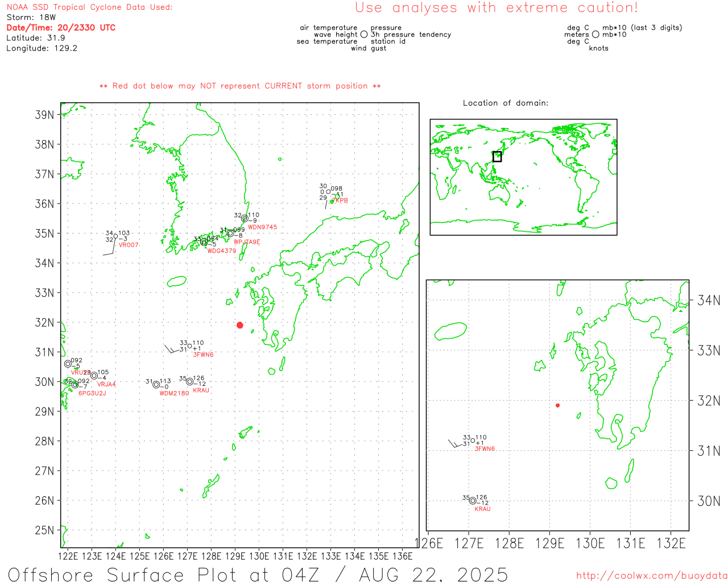
Task: Click the 'station id' legend label
Action: pyautogui.click(x=388, y=41)
